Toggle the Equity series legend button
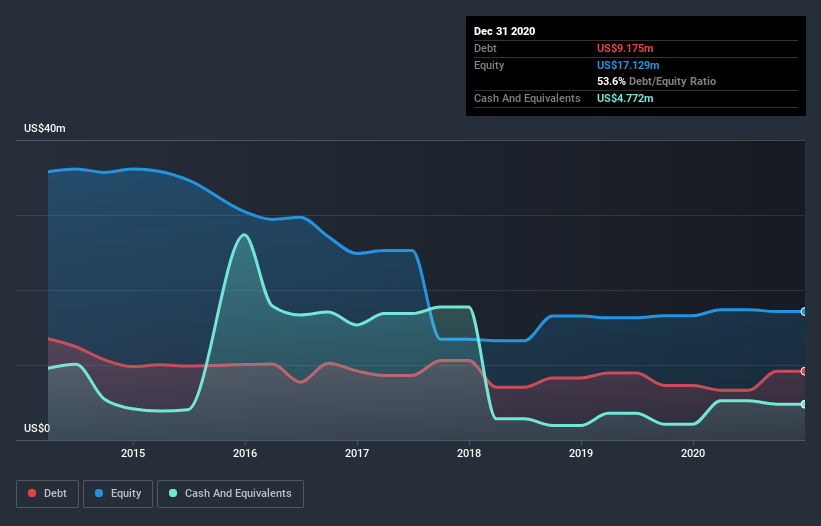Image resolution: width=821 pixels, height=526 pixels. [118, 494]
